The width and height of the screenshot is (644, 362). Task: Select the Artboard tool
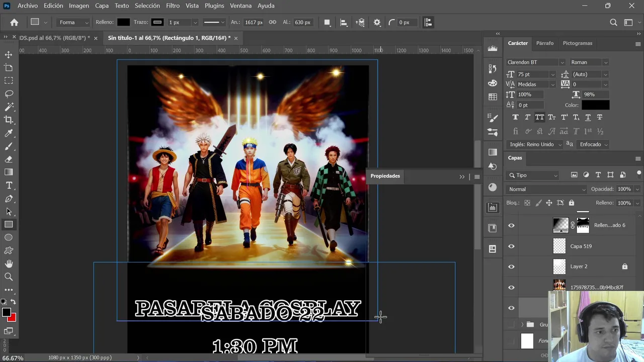tap(9, 67)
